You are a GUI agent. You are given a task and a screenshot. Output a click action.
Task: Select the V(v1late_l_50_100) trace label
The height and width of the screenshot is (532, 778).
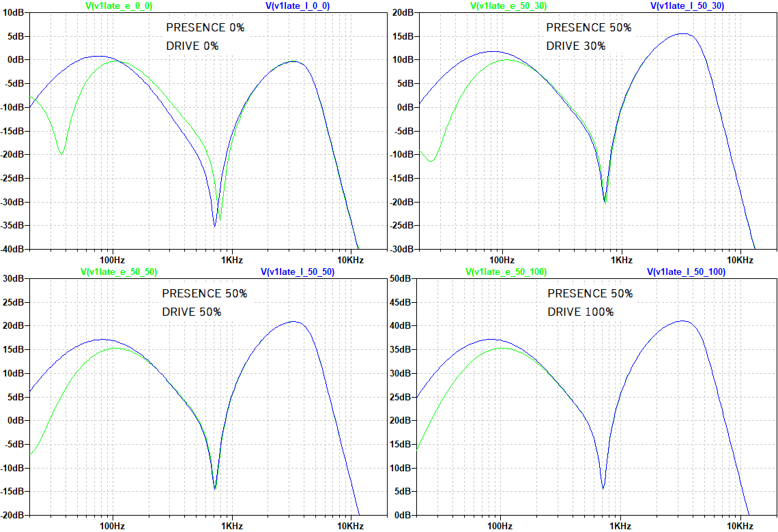[686, 271]
